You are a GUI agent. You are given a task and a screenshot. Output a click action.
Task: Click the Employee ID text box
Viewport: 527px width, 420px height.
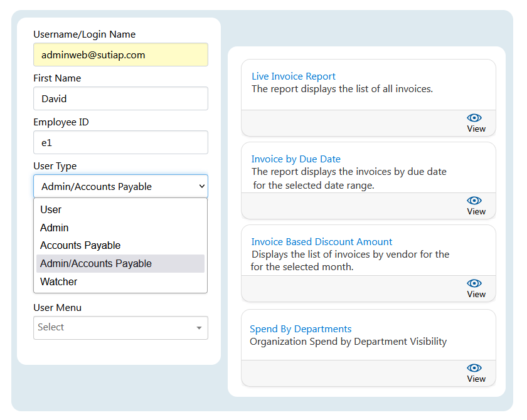(x=120, y=142)
